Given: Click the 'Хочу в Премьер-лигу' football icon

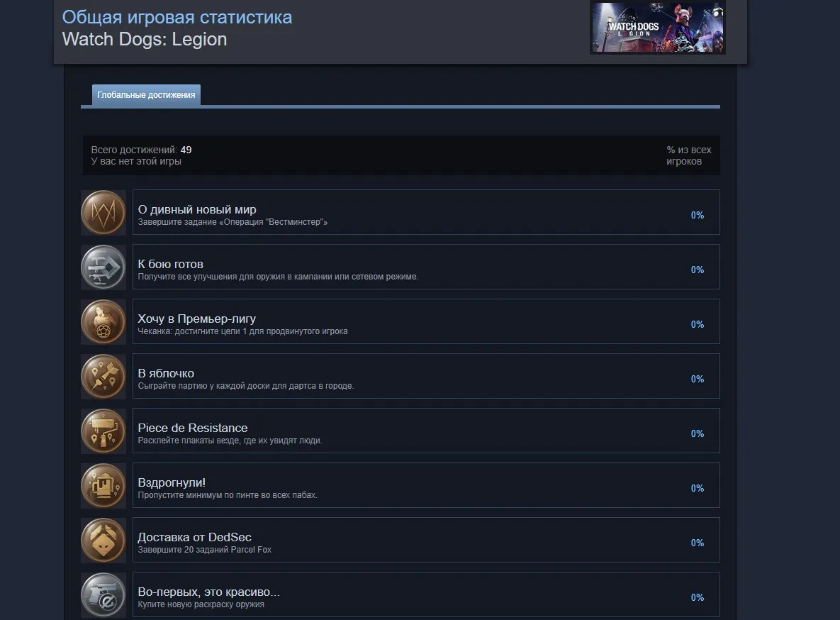Looking at the screenshot, I should [103, 322].
